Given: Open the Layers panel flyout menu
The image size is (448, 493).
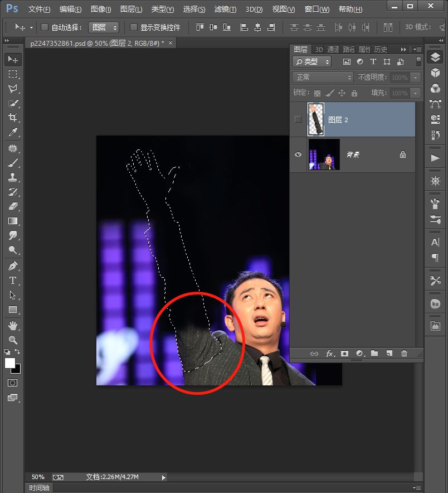Looking at the screenshot, I should tap(417, 50).
